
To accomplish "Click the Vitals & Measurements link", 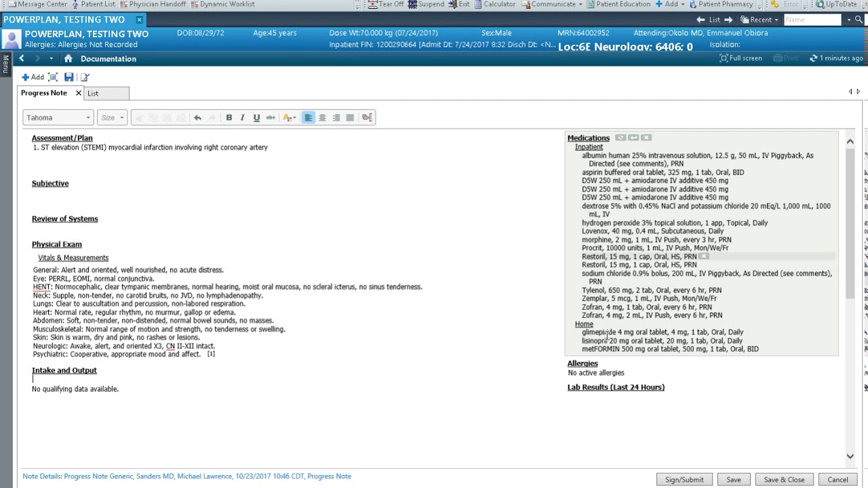I will coord(73,258).
